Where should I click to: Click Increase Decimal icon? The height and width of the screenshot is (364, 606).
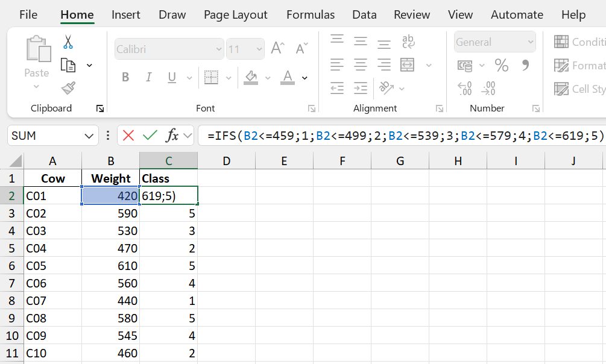pyautogui.click(x=465, y=89)
